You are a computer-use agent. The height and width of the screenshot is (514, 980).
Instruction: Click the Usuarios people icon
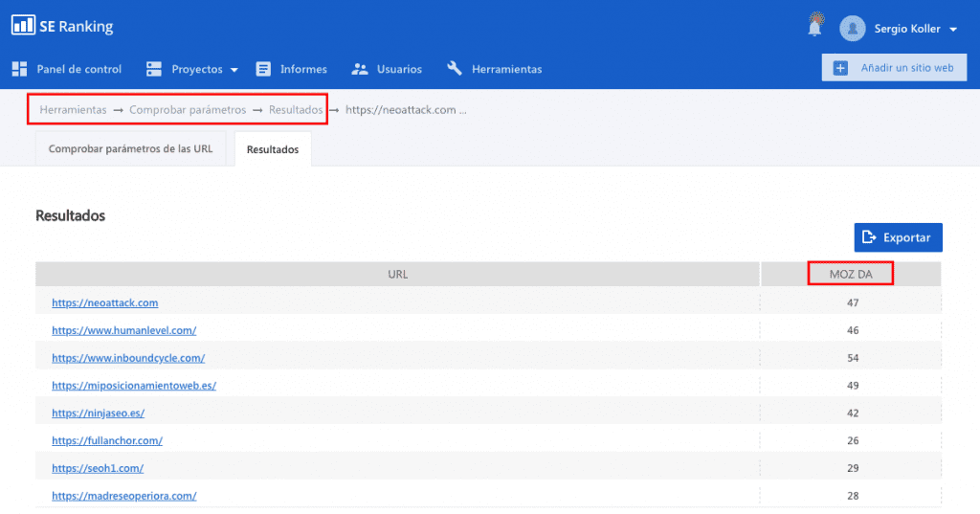pyautogui.click(x=360, y=69)
